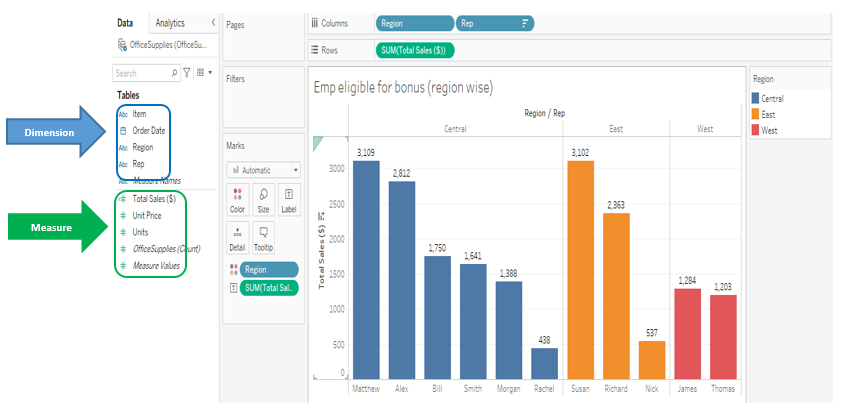Select James's red bar labeled 1,284
The image size is (851, 420).
[x=688, y=334]
